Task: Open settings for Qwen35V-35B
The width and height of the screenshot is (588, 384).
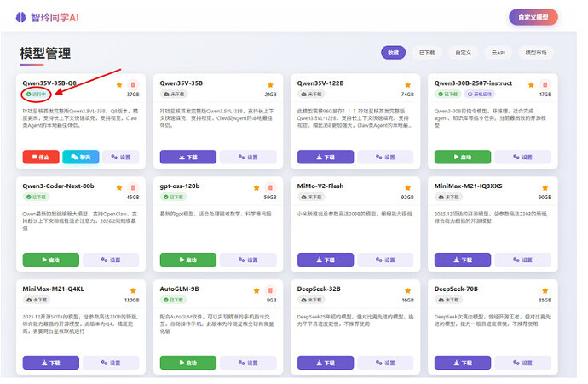Action: [x=248, y=157]
